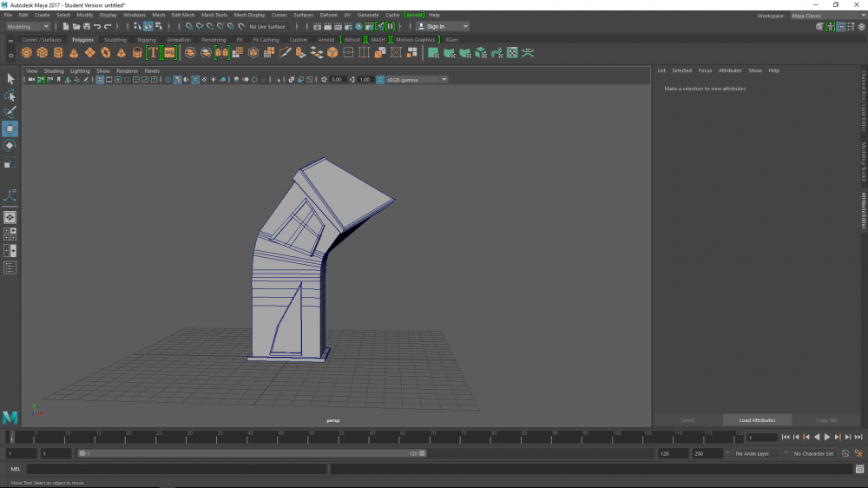Create a polygon cube from the shelf
This screenshot has height=488, width=868.
tap(43, 53)
